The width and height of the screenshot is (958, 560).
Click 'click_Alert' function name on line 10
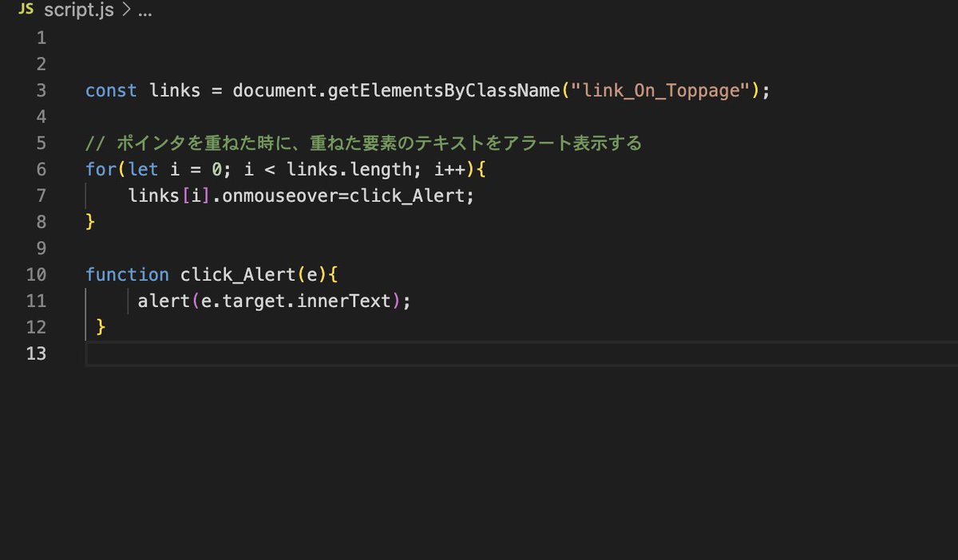[x=238, y=275]
